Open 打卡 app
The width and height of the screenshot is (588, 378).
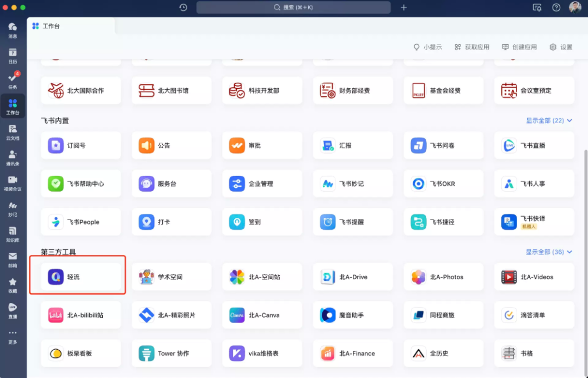coord(171,222)
